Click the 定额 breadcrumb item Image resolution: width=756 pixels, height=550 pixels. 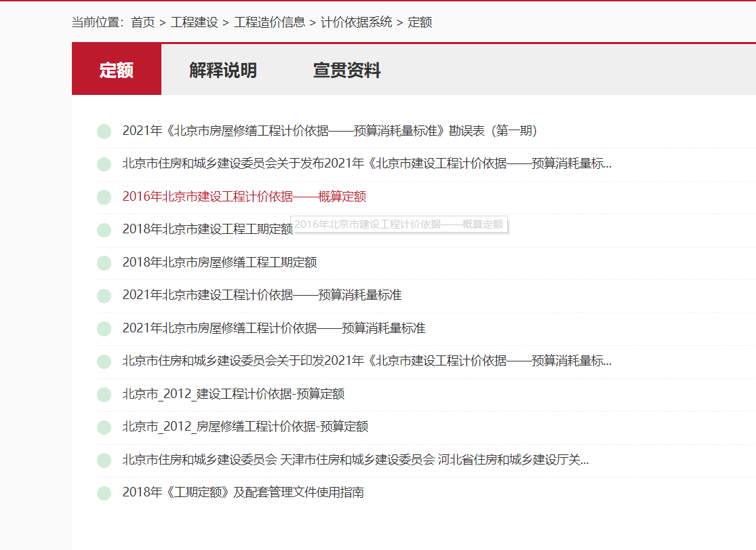[x=420, y=22]
